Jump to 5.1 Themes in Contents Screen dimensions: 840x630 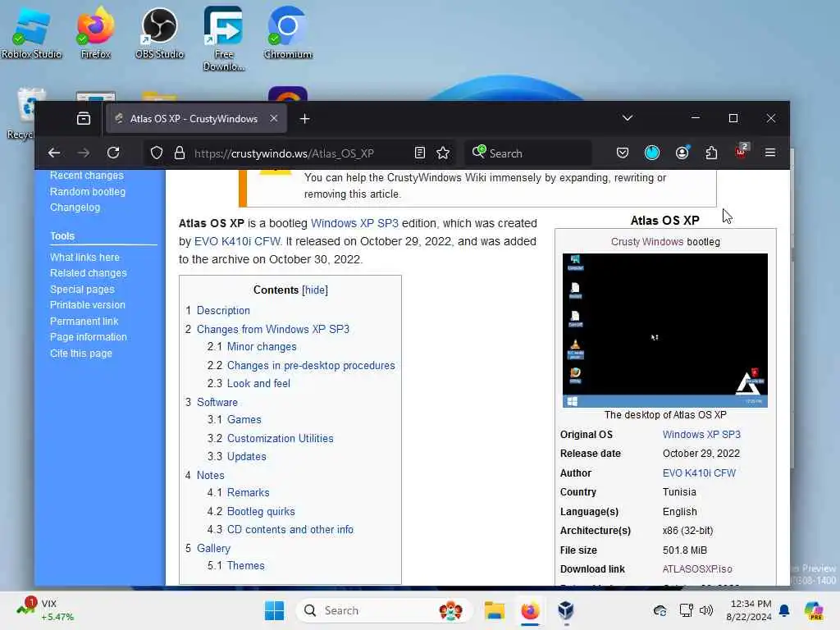(x=245, y=566)
